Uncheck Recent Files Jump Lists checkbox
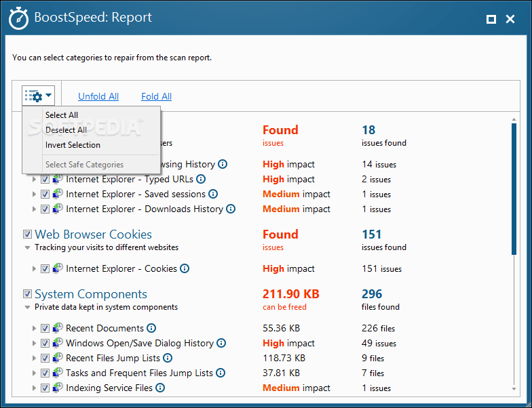The image size is (532, 408). [x=45, y=358]
